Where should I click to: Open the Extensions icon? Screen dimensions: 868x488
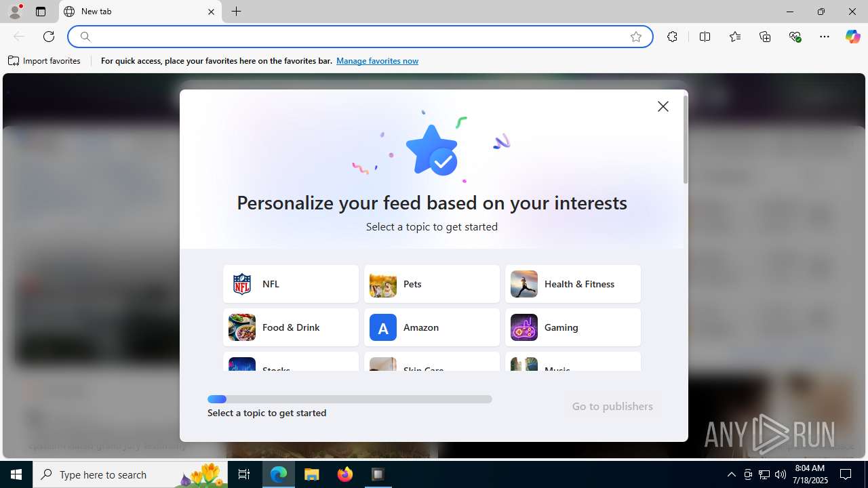tap(672, 37)
